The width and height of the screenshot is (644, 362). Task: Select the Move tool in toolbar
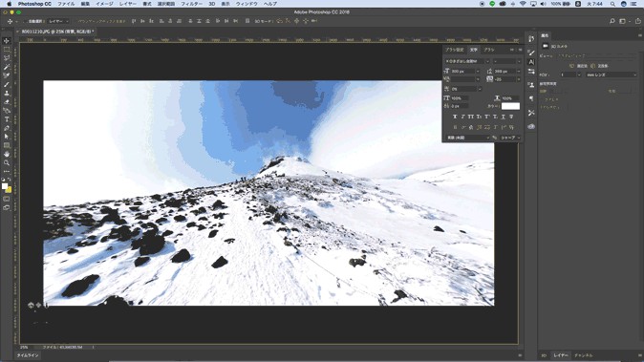click(x=6, y=41)
